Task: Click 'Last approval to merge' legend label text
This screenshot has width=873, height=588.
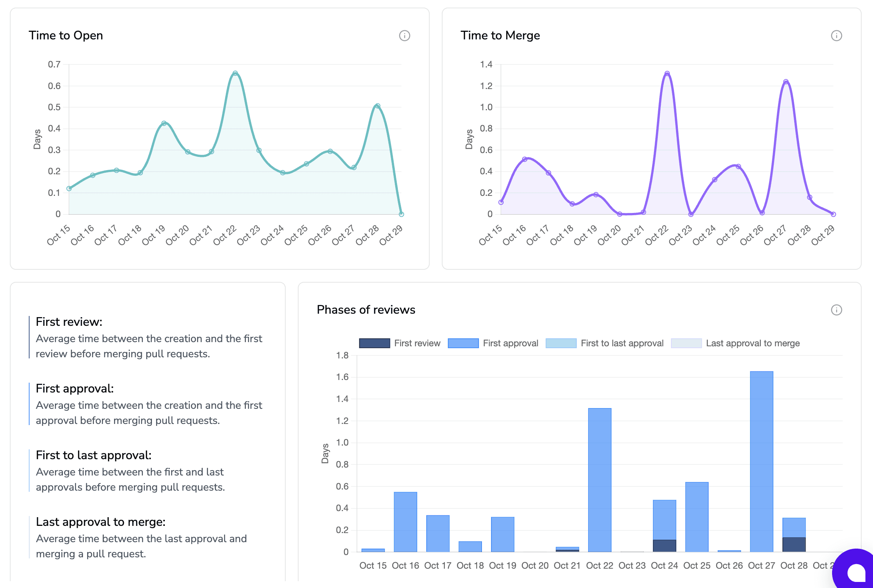Action: tap(753, 343)
